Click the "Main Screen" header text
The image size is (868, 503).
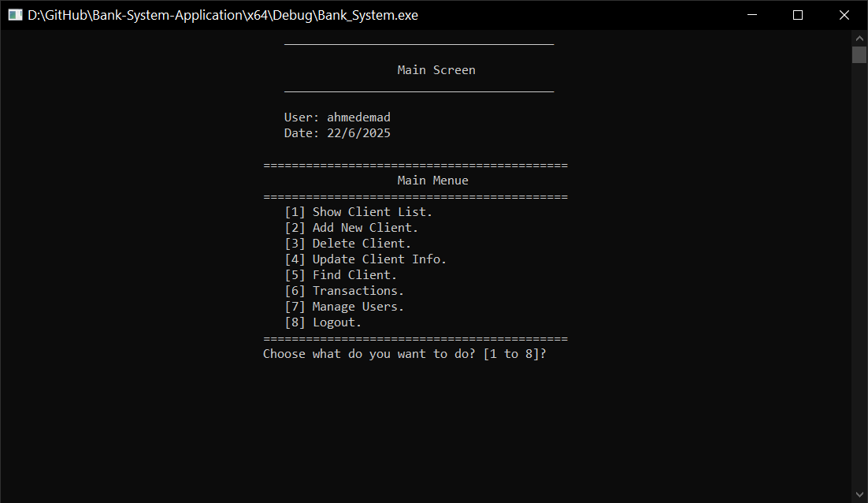pos(436,70)
